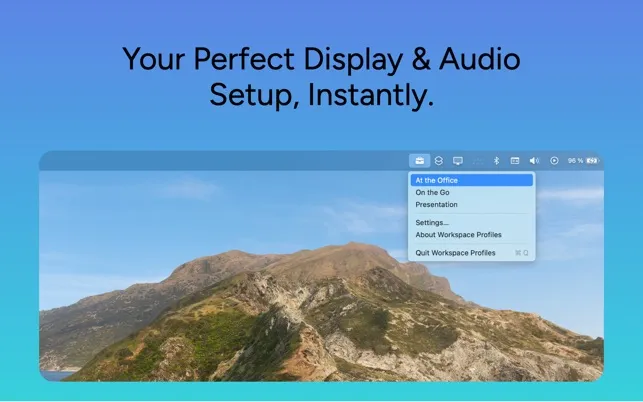
Task: Click the keyboard input source icon
Action: click(515, 160)
